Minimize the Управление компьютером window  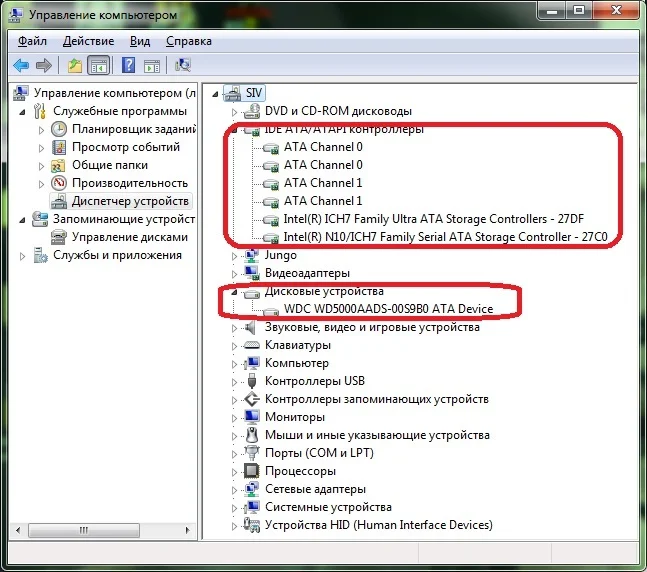coord(552,10)
